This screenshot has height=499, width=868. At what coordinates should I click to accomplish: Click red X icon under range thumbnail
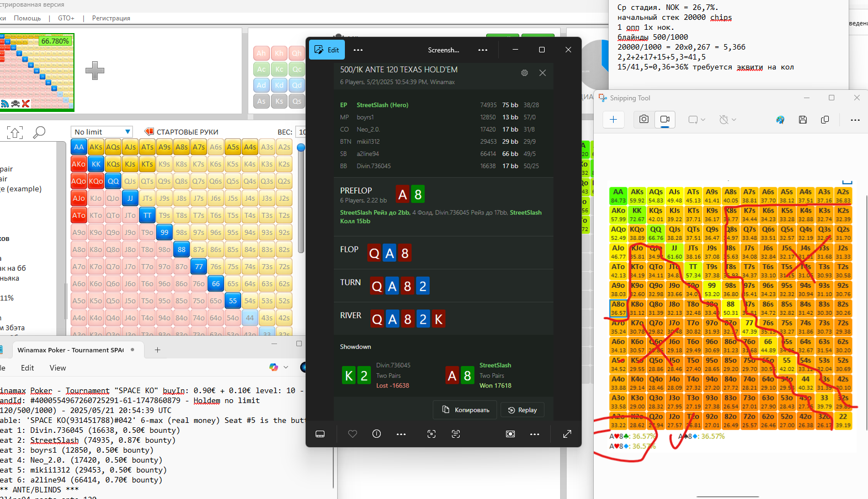(x=25, y=104)
